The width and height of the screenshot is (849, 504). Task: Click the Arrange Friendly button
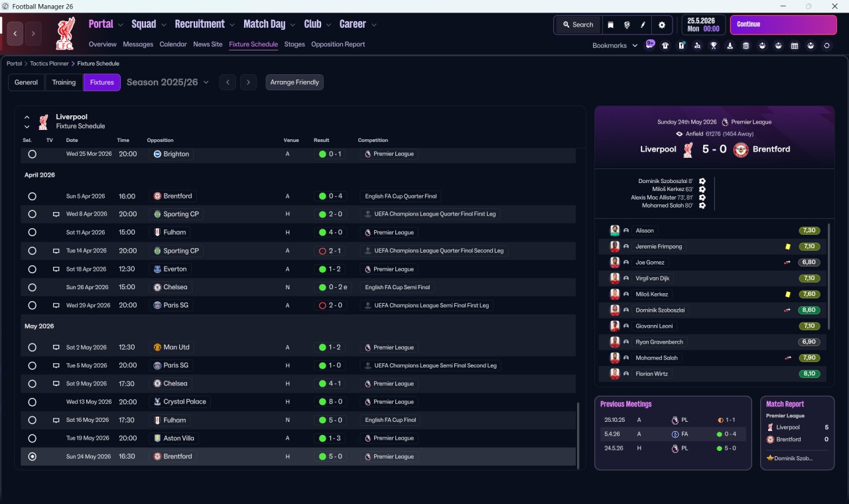pyautogui.click(x=294, y=82)
